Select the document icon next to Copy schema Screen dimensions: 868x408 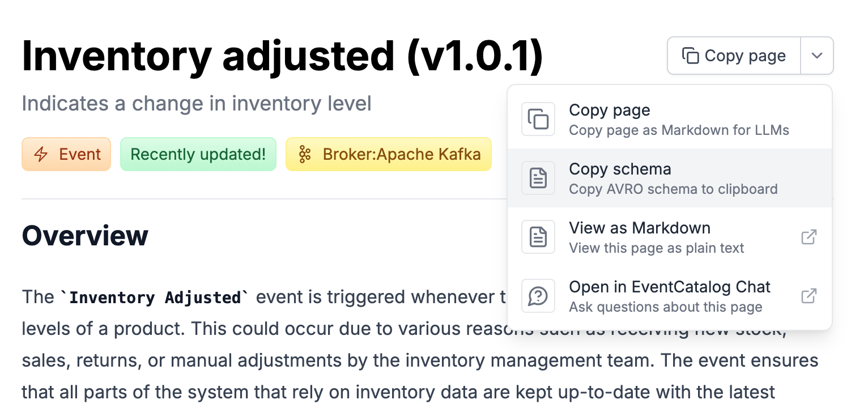click(x=538, y=177)
